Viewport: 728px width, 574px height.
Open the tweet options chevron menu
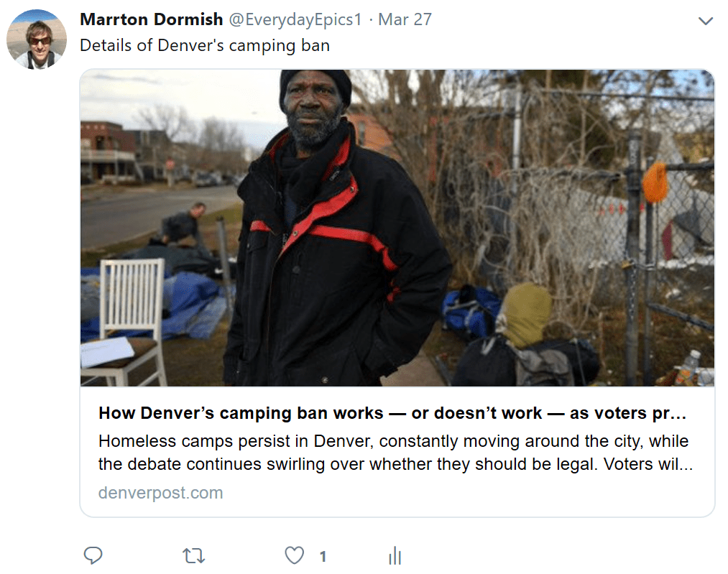706,21
